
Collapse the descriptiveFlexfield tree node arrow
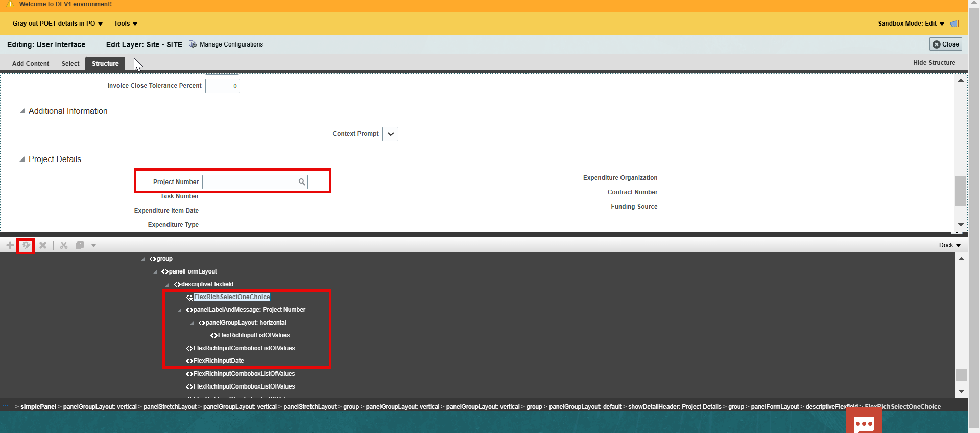(167, 285)
